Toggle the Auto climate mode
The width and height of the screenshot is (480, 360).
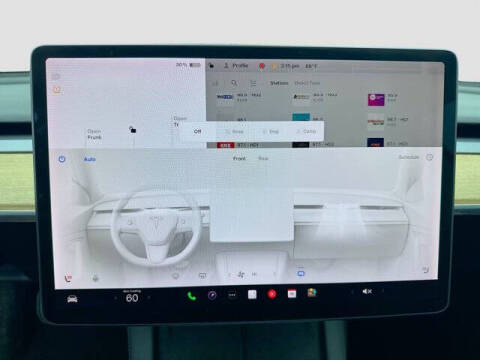coord(90,159)
